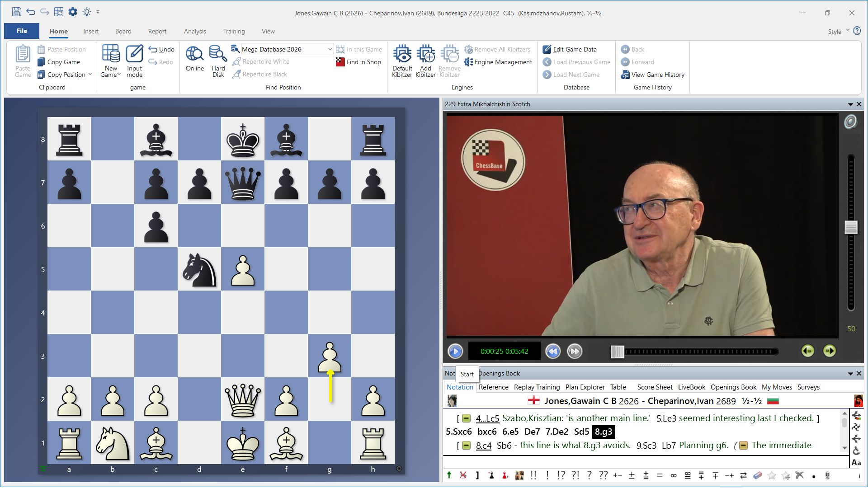Switch to the Analysis ribbon tab
The width and height of the screenshot is (868, 488).
(x=195, y=31)
